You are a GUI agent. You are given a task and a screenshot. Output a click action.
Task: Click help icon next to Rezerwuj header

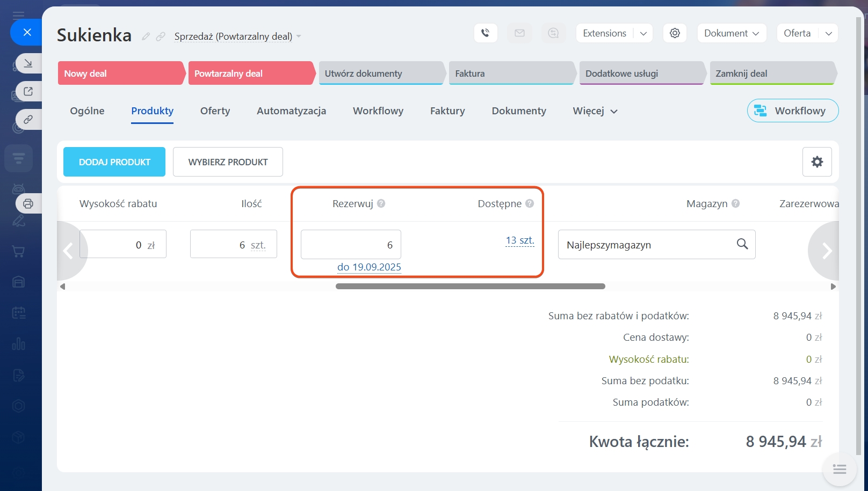[x=381, y=203]
